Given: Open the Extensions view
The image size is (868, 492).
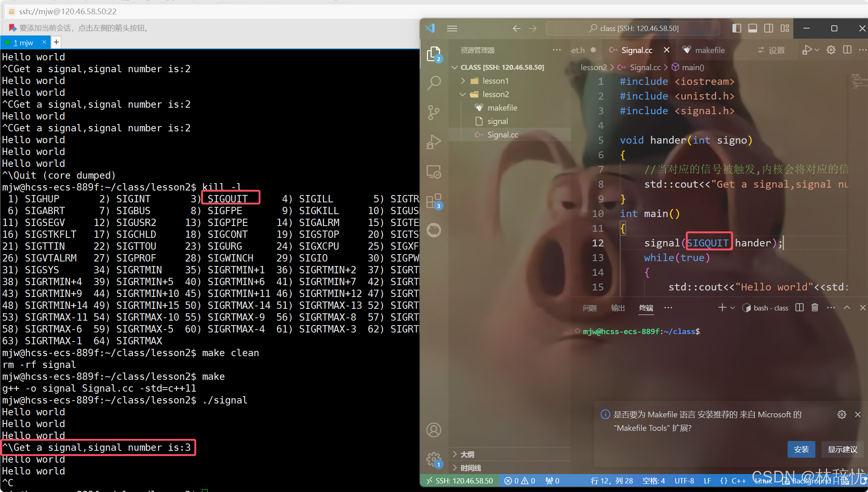Looking at the screenshot, I should pyautogui.click(x=434, y=201).
